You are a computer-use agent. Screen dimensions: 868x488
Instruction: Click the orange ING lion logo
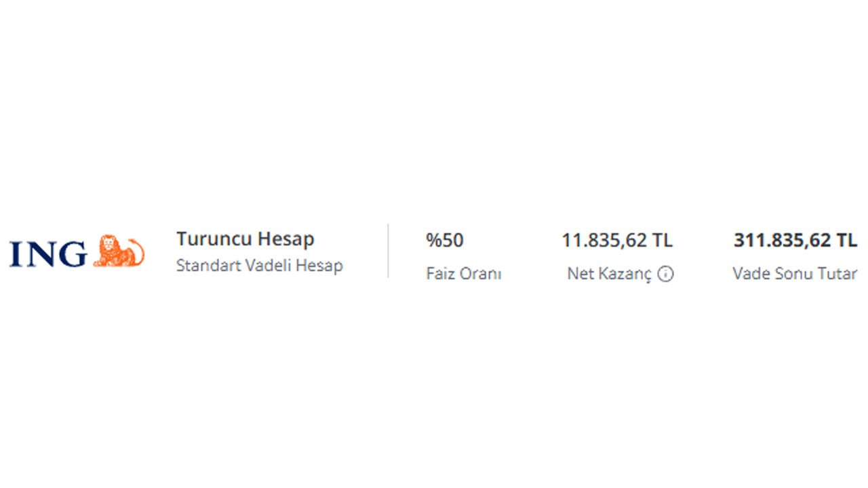(x=119, y=251)
